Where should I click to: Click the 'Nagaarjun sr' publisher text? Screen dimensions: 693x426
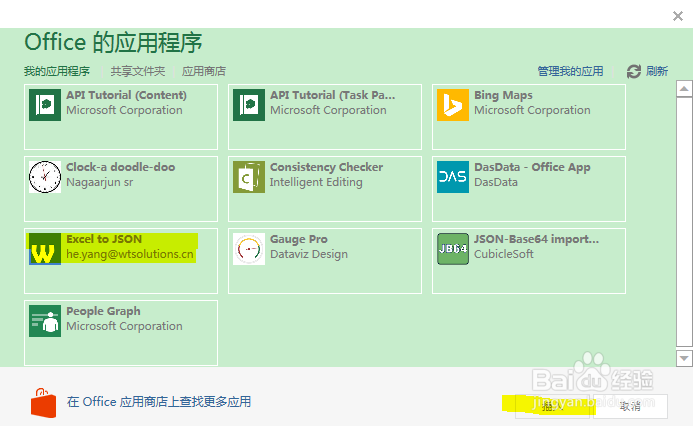point(99,182)
